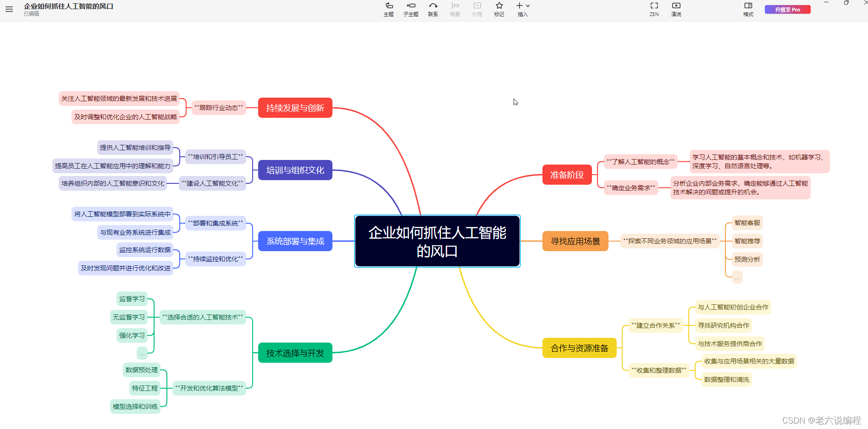Click the 提高员工在人工智能应用中的理解和能力 node
This screenshot has width=868, height=429.
pos(113,166)
